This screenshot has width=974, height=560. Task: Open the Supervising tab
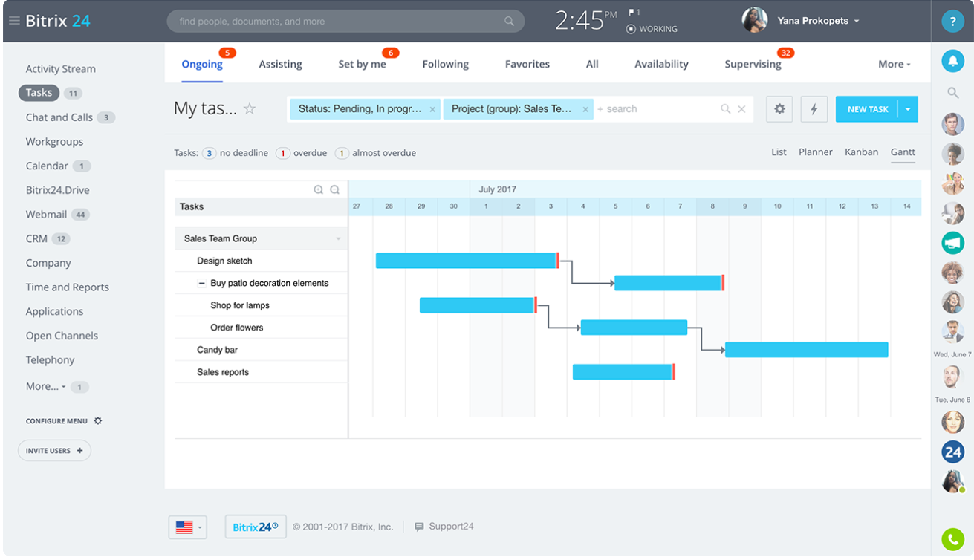tap(753, 64)
